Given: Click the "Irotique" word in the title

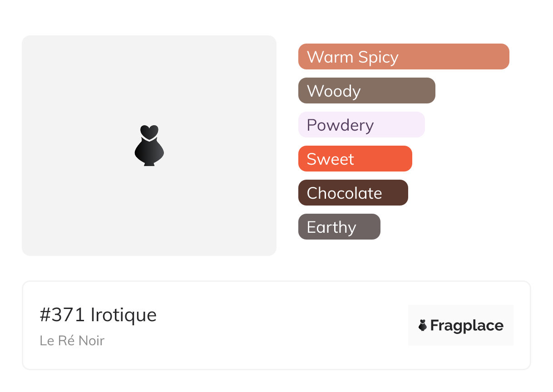Looking at the screenshot, I should [123, 315].
